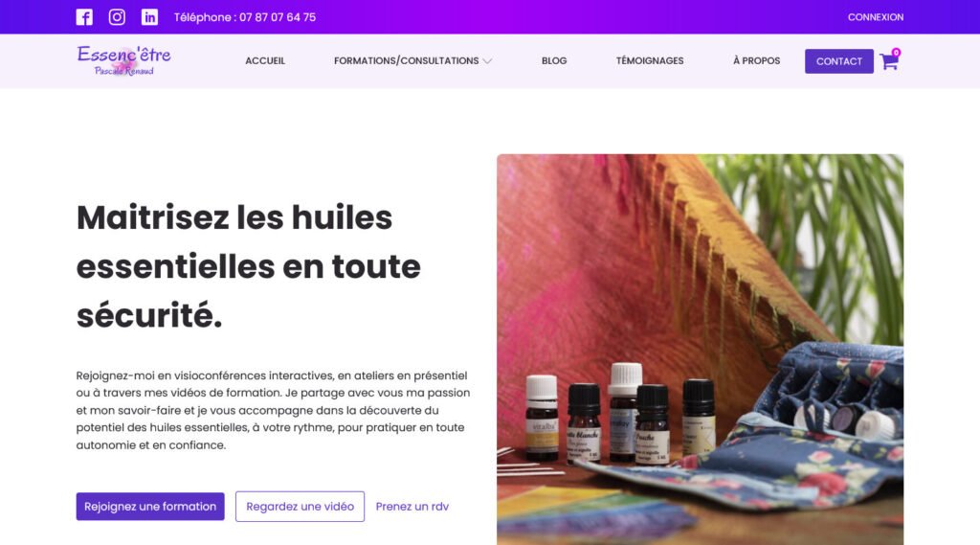The image size is (980, 545).
Task: Expand the Formations/Consultations chevron
Action: (487, 60)
